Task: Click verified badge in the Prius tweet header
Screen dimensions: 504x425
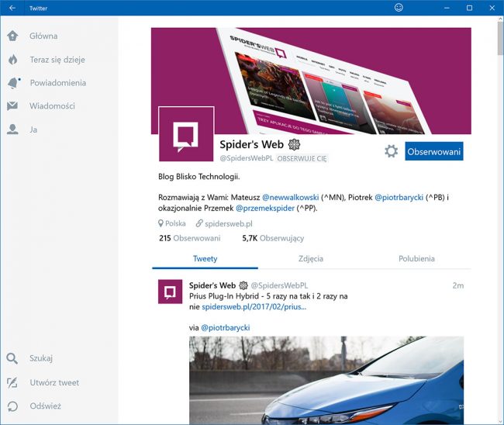Action: click(243, 285)
